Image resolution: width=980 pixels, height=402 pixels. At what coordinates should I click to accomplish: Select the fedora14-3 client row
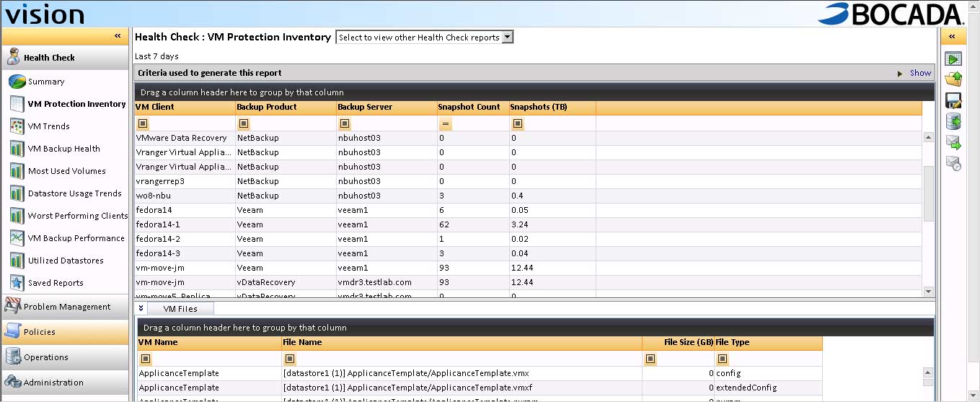coord(528,253)
